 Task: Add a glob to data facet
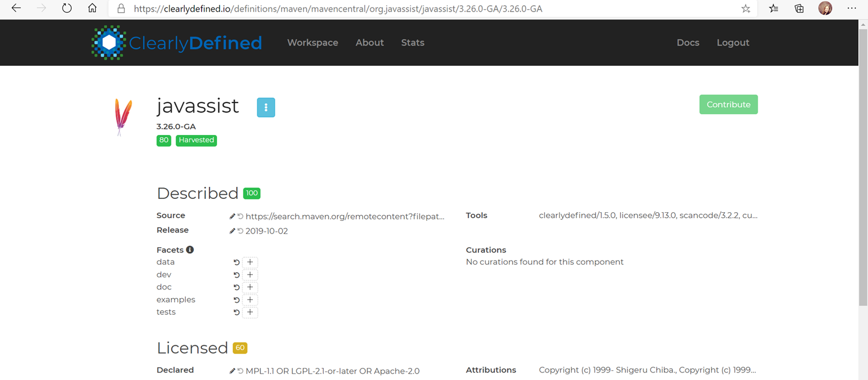(x=250, y=262)
